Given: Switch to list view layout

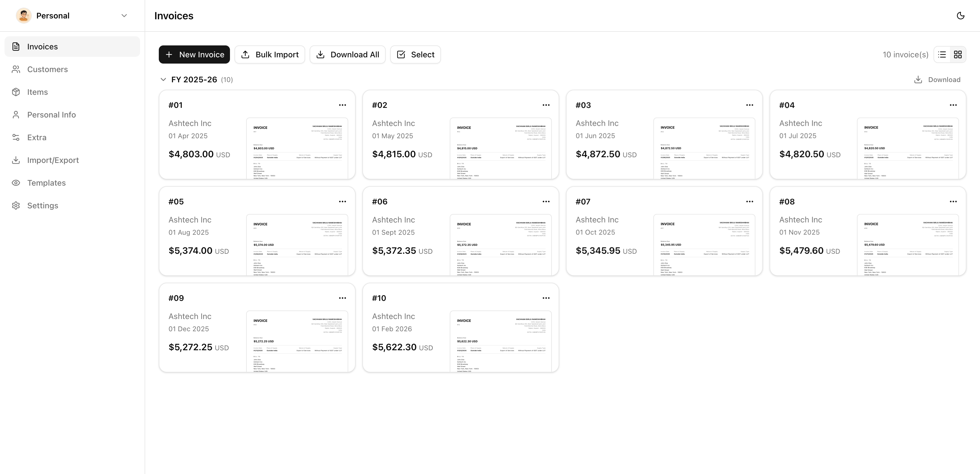Looking at the screenshot, I should point(942,54).
